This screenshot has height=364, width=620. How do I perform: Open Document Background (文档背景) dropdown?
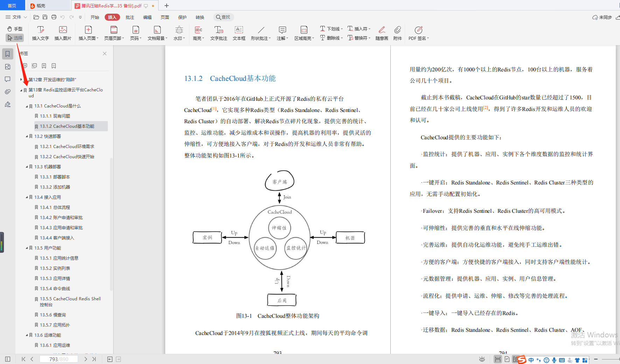[158, 33]
